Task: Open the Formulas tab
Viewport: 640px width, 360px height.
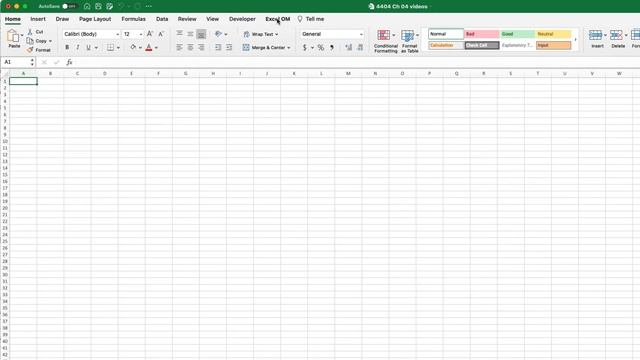Action: 133,19
